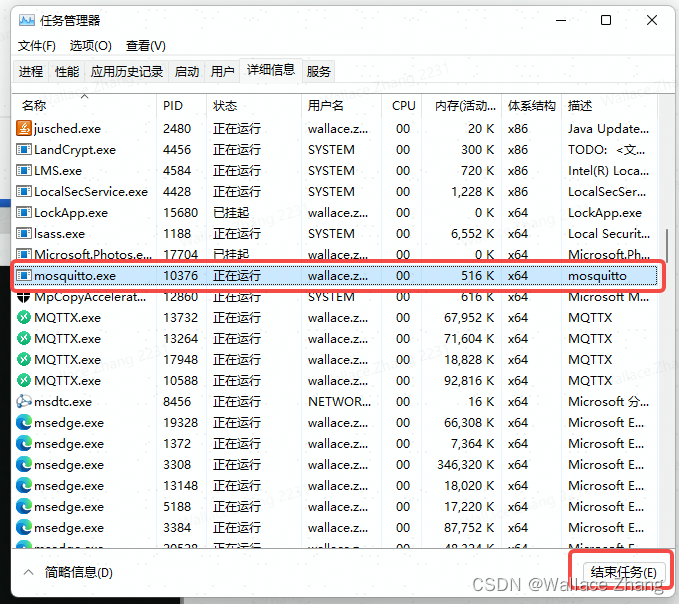
Task: Switch to the 用户 tab
Action: pyautogui.click(x=222, y=71)
